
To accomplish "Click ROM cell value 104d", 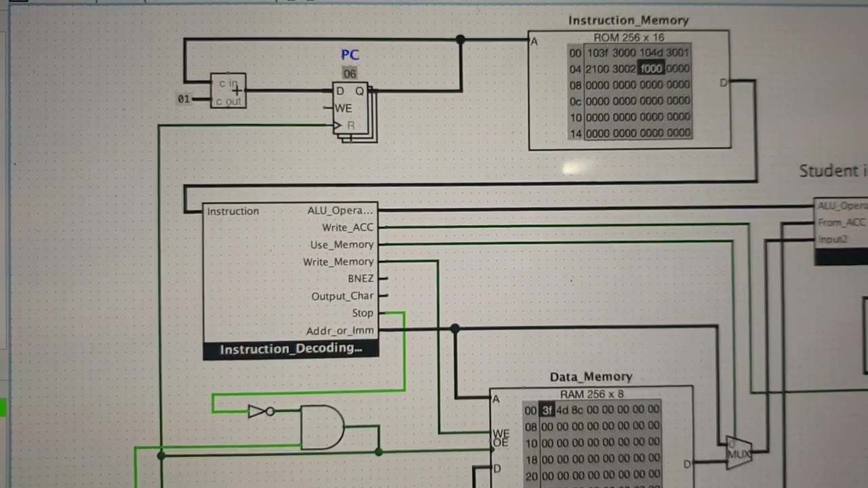I will click(651, 53).
